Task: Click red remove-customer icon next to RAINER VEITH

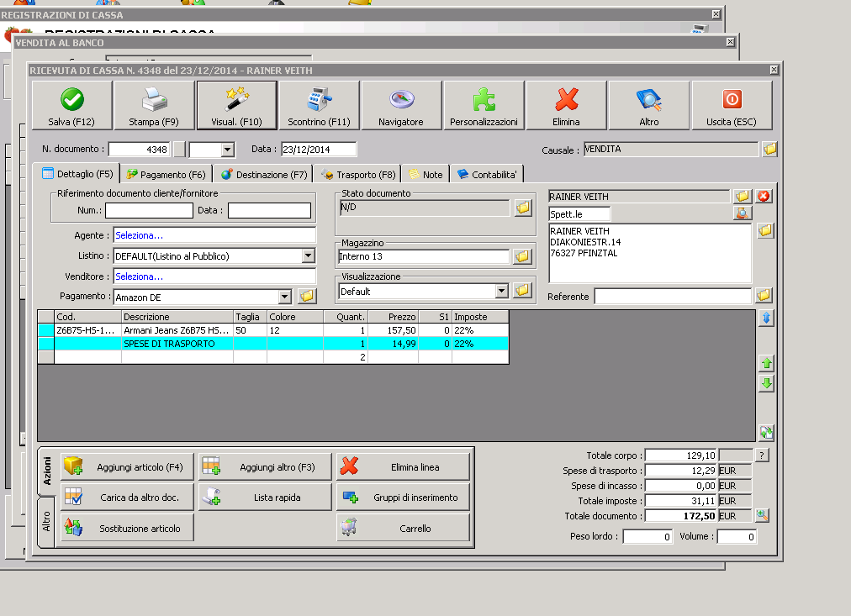Action: click(763, 197)
